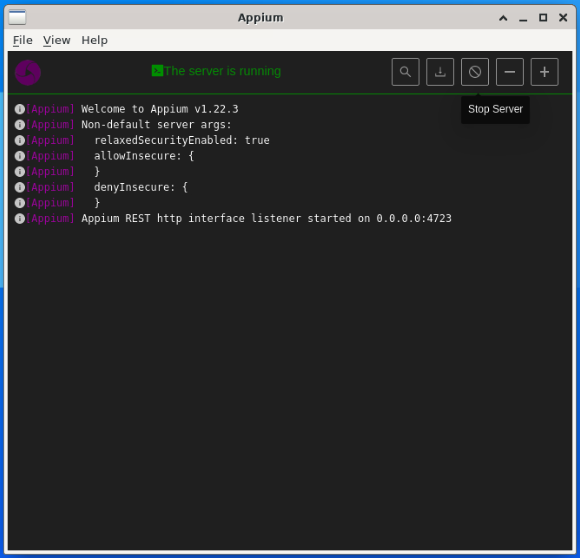The height and width of the screenshot is (558, 580).
Task: Click the 'allowInsecure: {' log line
Action: coord(144,156)
